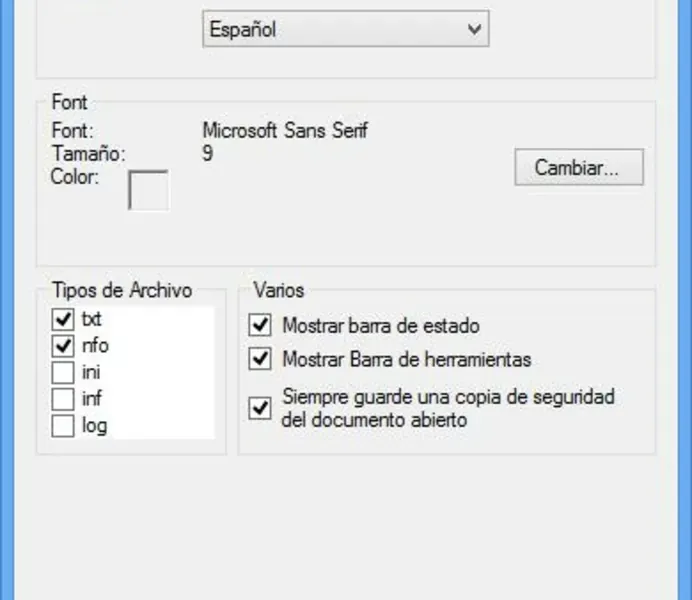Enable the inf file type checkbox
The height and width of the screenshot is (600, 692).
(x=63, y=399)
